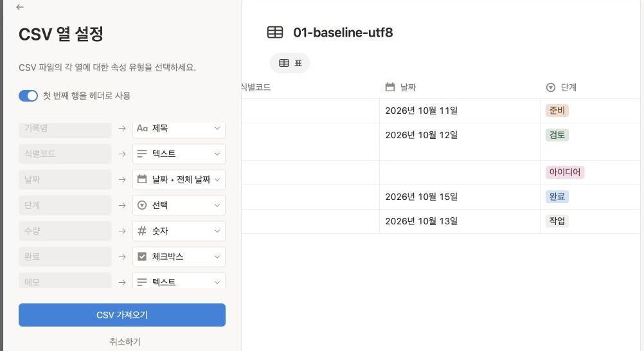Click the 기록명 column name field
Screen dimensions: 644x351
coord(65,130)
